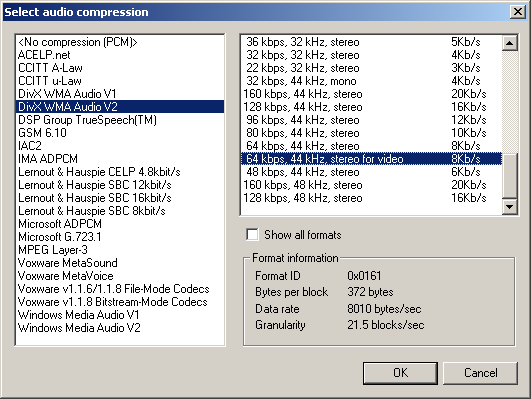Choose 48 kbps, 44 kHz, stereo format
Image resolution: width=531 pixels, height=399 pixels.
click(371, 172)
